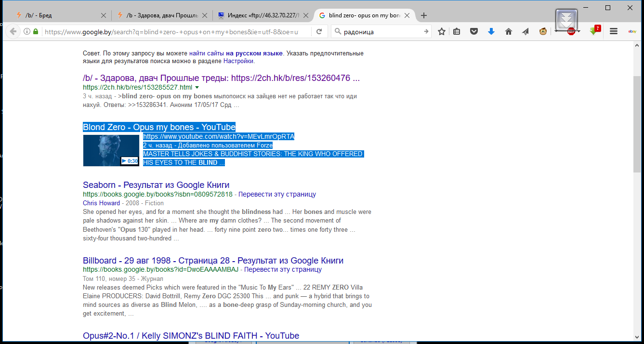Viewport: 644px width, 344px height.
Task: Save page to Pocket icon
Action: tap(474, 32)
